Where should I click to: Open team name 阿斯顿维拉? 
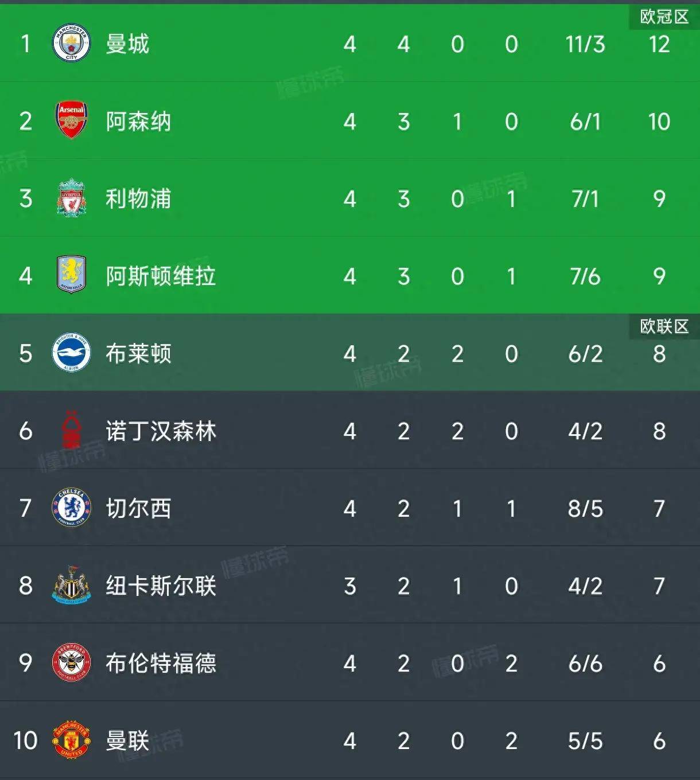(161, 276)
